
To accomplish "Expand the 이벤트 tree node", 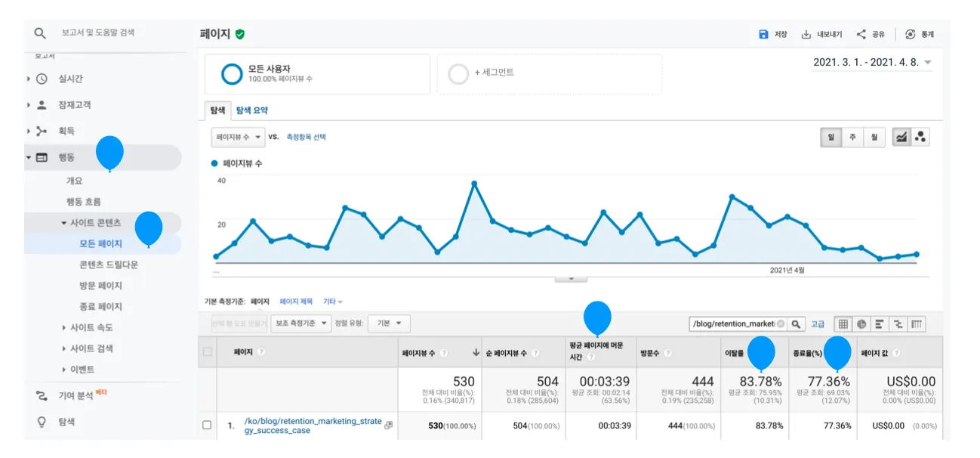I will tap(63, 370).
